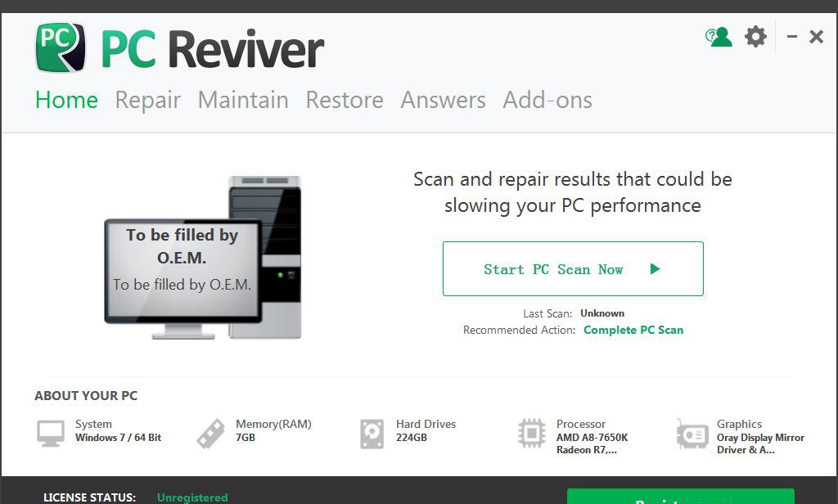
Task: Click the computer and monitor illustration
Action: coord(203,258)
